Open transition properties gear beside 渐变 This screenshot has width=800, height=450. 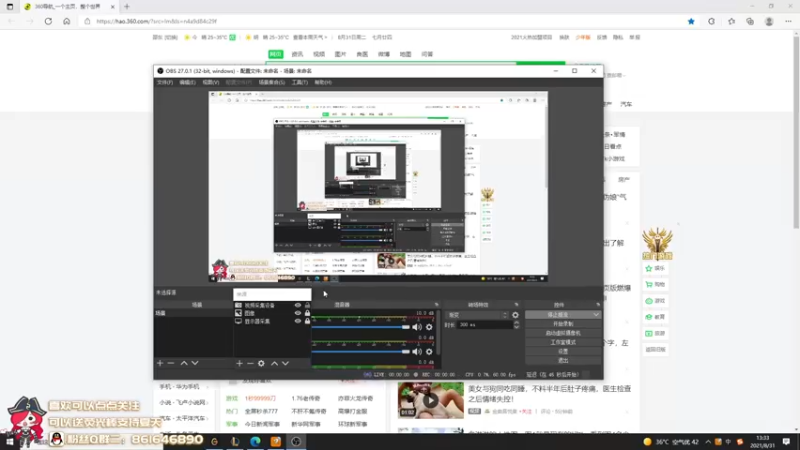[x=515, y=315]
